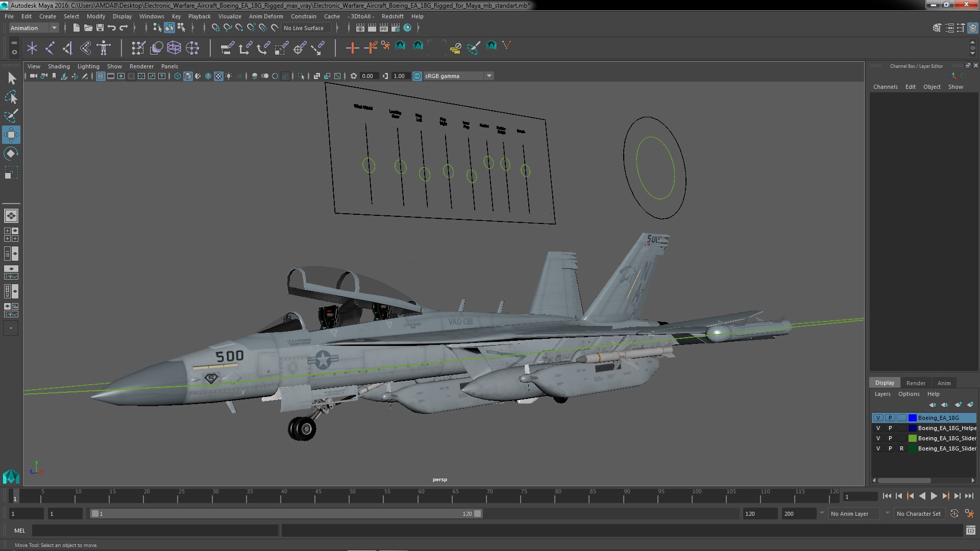Click the current frame input field
The height and width of the screenshot is (551, 980).
[861, 496]
